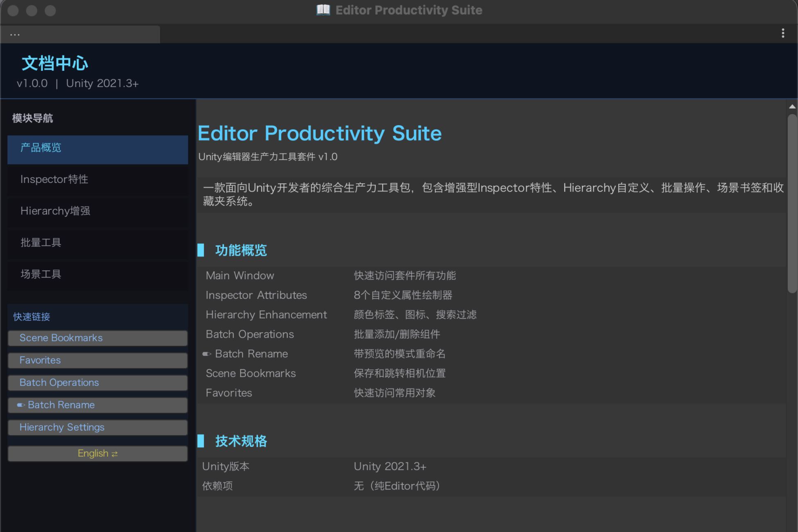798x532 pixels.
Task: Click Batch Operations in the feature table
Action: tap(250, 334)
